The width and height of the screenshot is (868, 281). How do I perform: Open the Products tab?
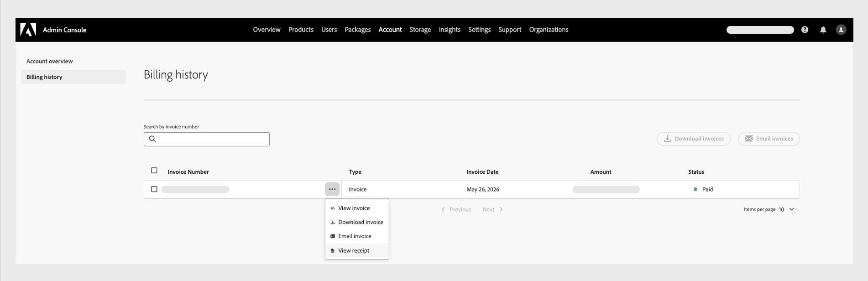pos(301,30)
